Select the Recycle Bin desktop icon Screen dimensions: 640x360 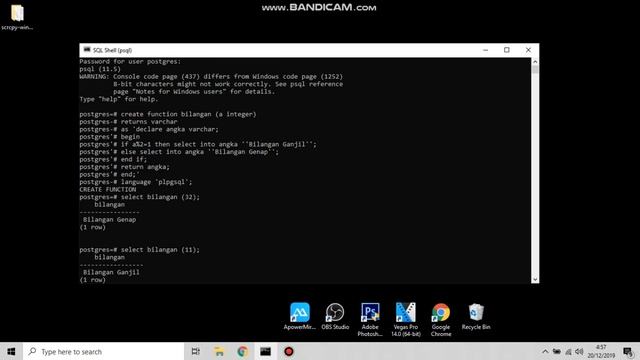click(476, 316)
